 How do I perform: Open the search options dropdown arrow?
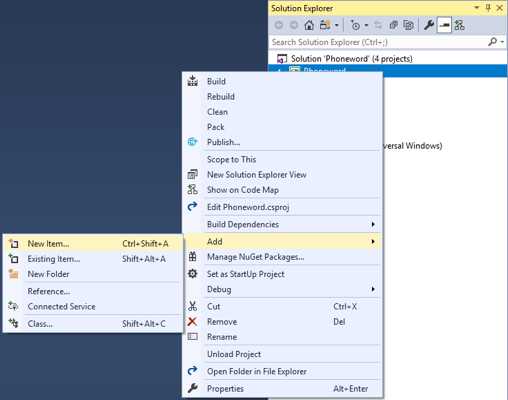(x=502, y=42)
